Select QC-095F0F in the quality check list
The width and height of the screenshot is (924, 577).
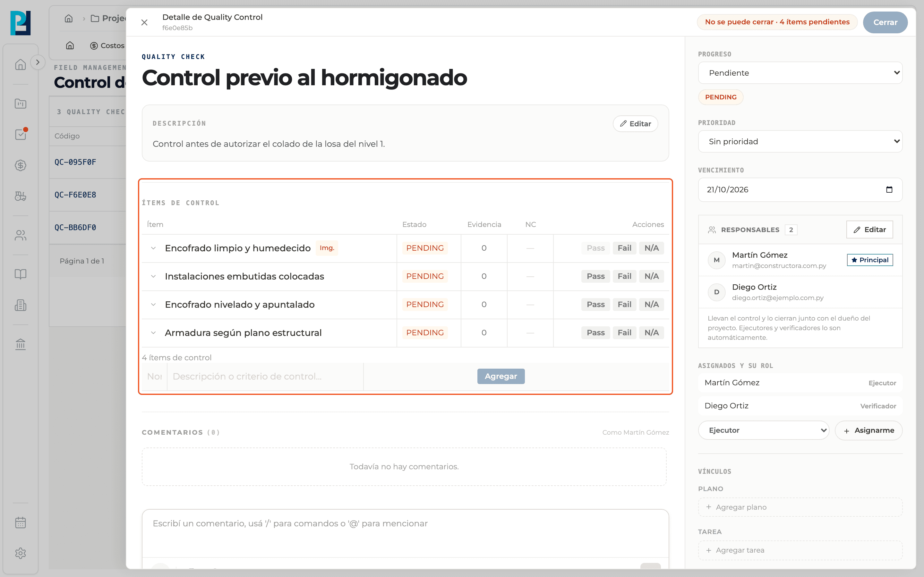[x=75, y=162]
